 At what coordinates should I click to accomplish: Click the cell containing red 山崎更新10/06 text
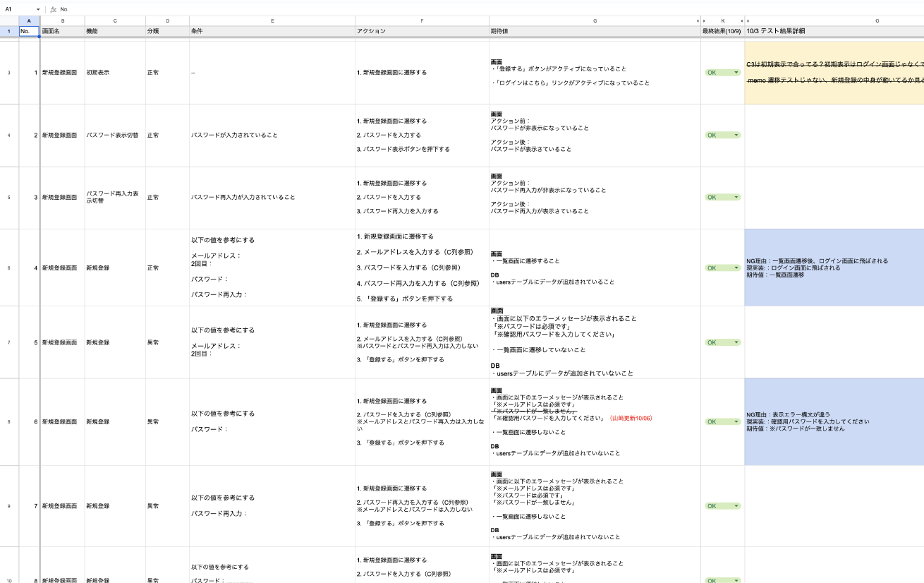click(x=594, y=421)
